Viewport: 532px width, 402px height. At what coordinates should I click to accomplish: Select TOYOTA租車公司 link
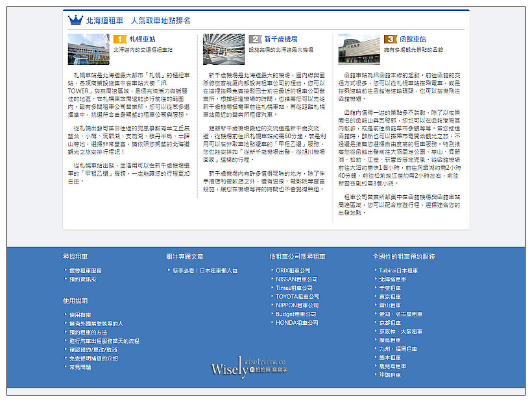point(296,296)
